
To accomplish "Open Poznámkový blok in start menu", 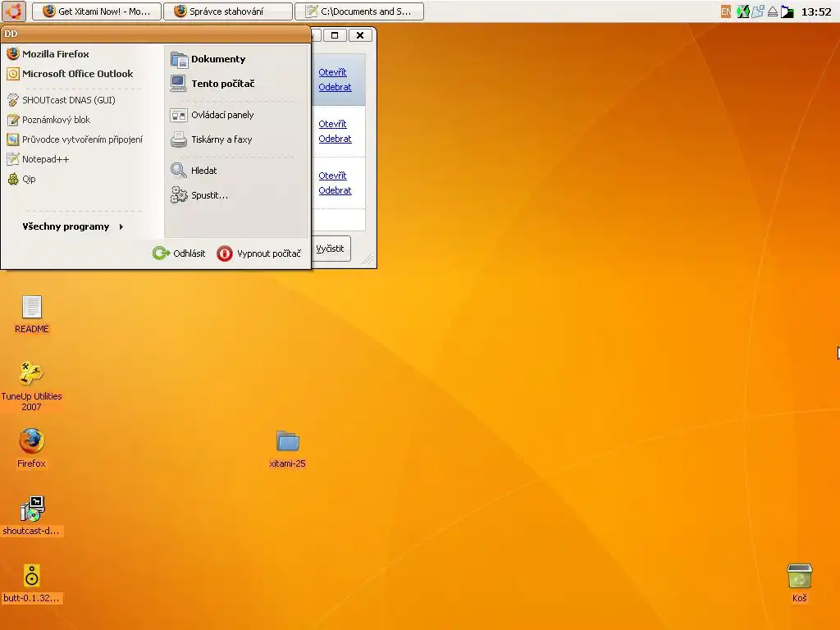I will 48,120.
